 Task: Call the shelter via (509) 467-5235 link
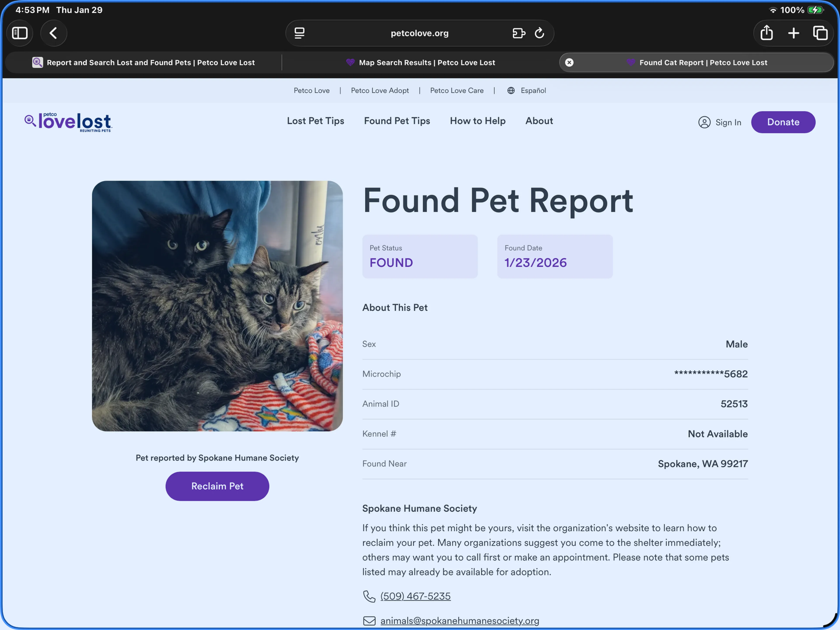pos(415,596)
